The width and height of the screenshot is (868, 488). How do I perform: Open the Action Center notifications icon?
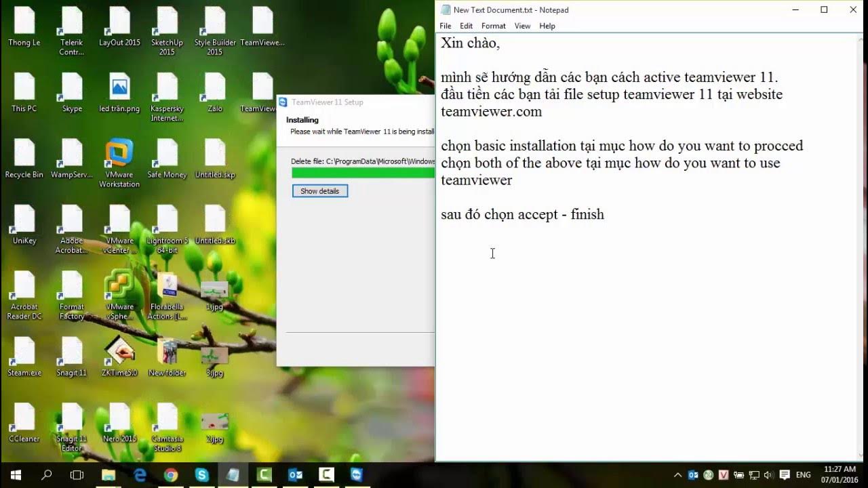(x=785, y=475)
